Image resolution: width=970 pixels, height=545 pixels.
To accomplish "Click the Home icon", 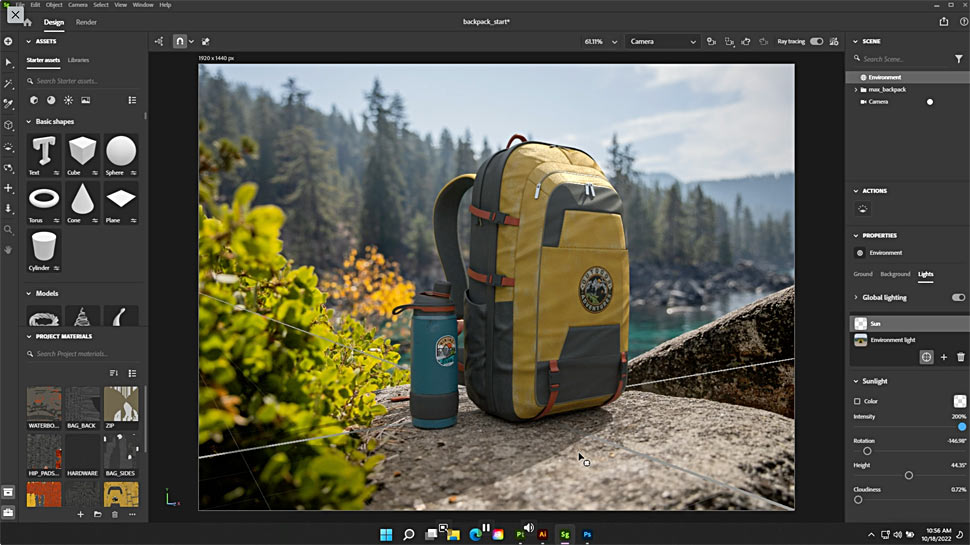I will (28, 22).
